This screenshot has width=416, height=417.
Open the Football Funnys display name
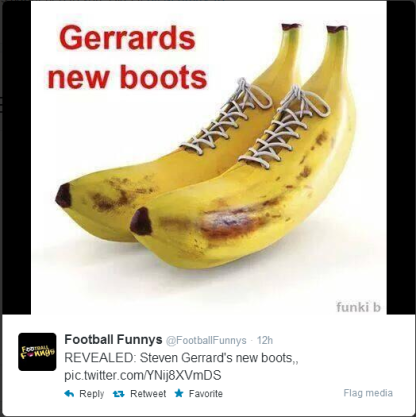pos(113,340)
